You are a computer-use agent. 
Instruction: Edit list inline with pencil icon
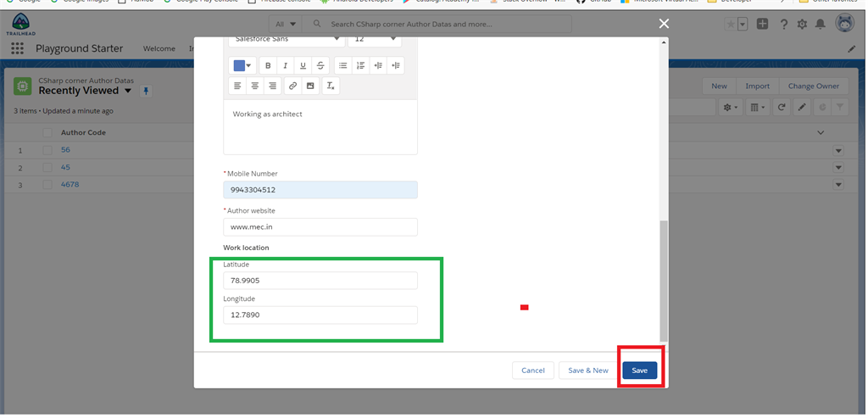click(802, 108)
